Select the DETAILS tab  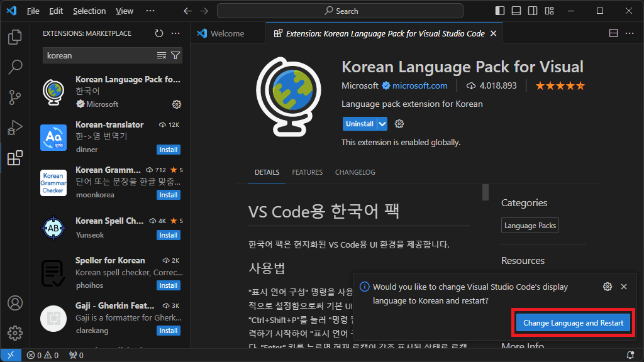tap(267, 172)
